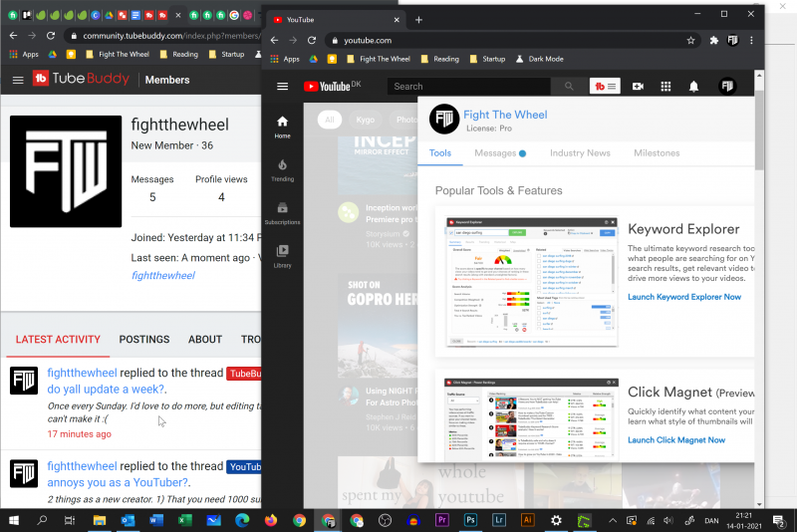
Task: Click the YouTube search magnifier button
Action: pos(569,87)
